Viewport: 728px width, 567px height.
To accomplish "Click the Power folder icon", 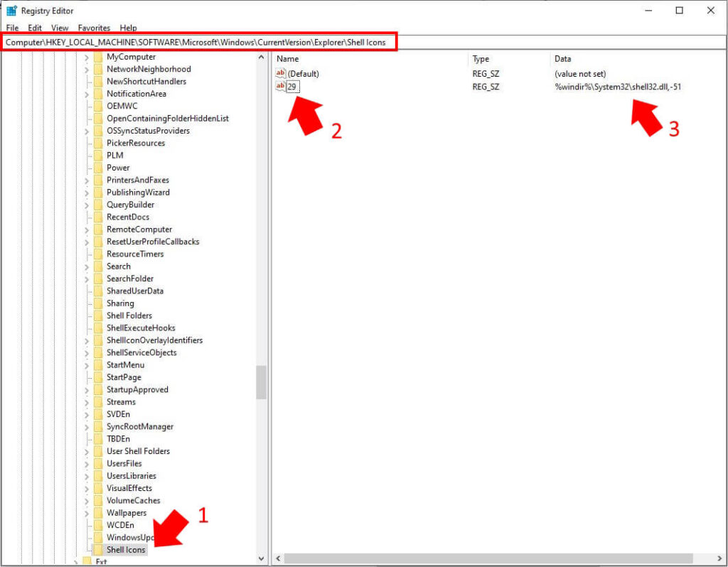I will (98, 168).
